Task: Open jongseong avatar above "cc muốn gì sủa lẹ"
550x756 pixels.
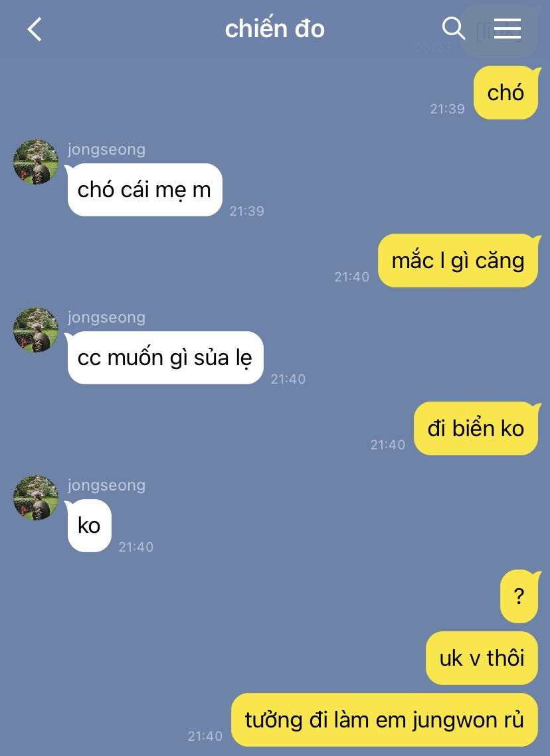Action: [36, 330]
